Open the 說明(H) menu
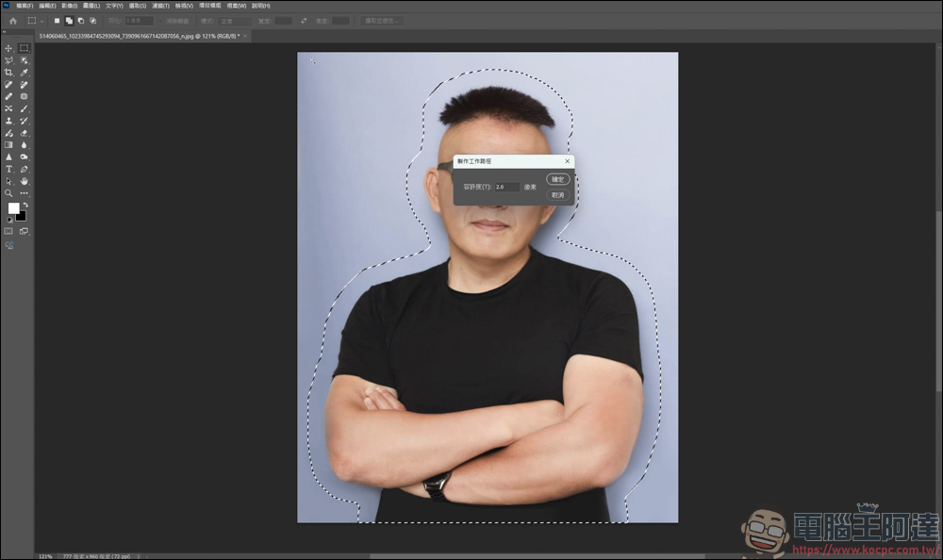The height and width of the screenshot is (560, 943). tap(261, 6)
